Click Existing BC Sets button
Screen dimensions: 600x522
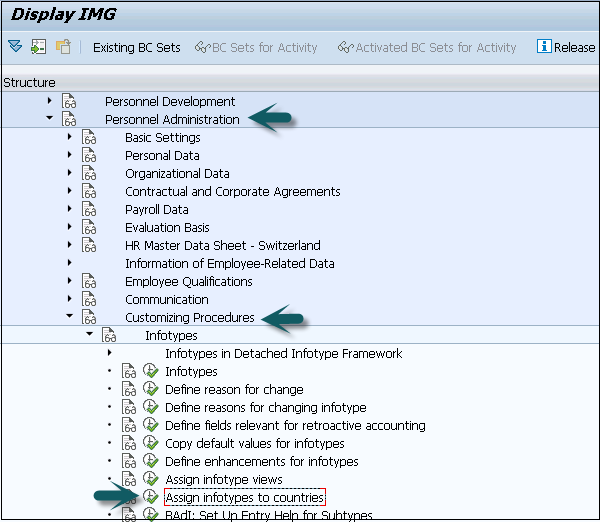pyautogui.click(x=136, y=47)
